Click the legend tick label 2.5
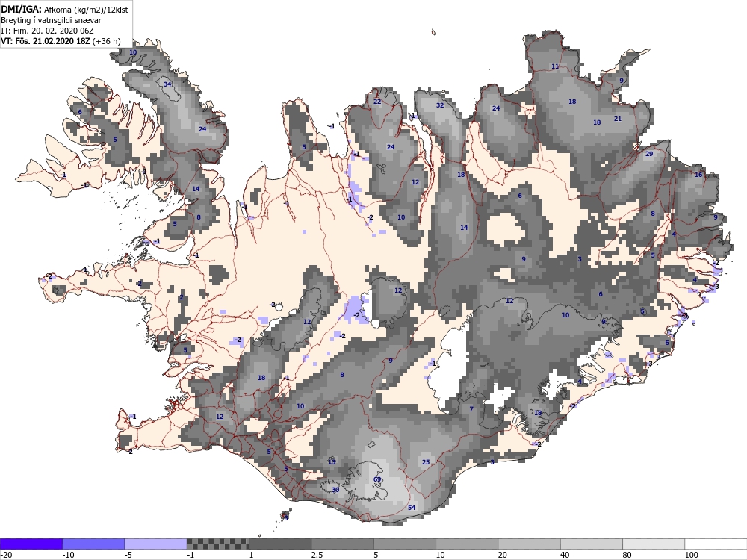The image size is (747, 560). click(317, 555)
